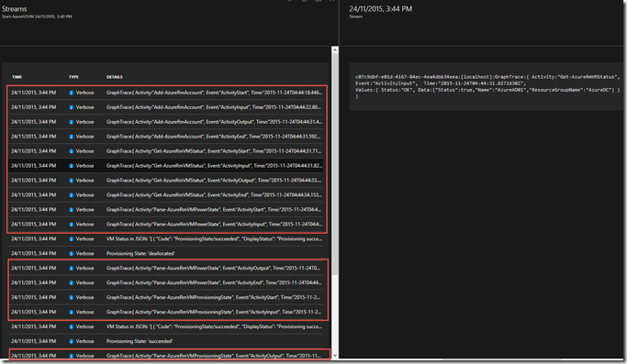
Task: Sort streams by the DETAILS column header
Action: click(x=115, y=77)
